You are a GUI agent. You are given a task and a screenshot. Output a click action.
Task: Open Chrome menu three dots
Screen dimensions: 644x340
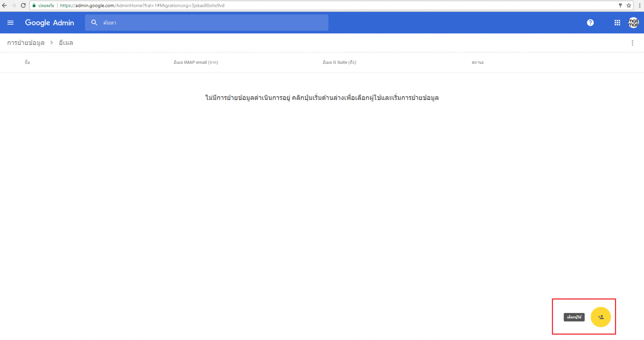[640, 6]
